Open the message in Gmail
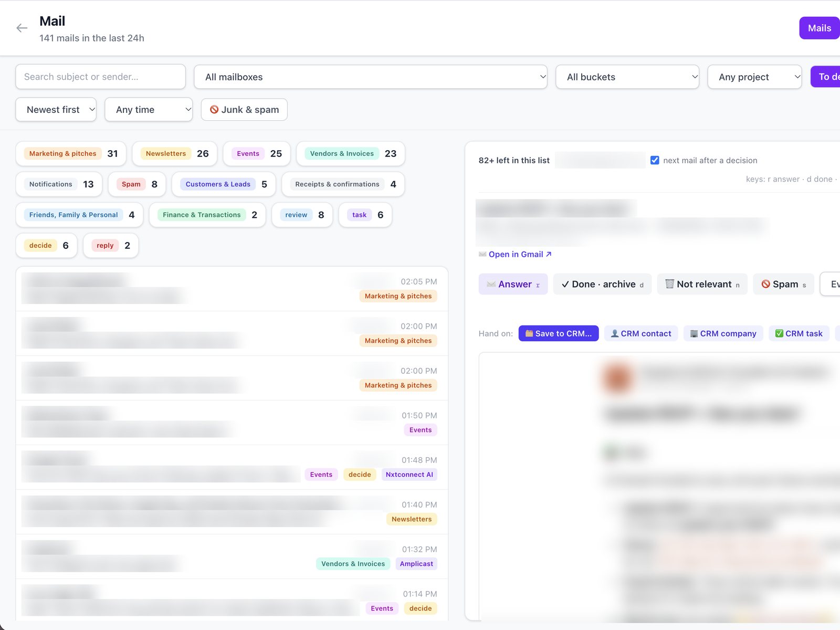This screenshot has height=630, width=840. pos(520,254)
